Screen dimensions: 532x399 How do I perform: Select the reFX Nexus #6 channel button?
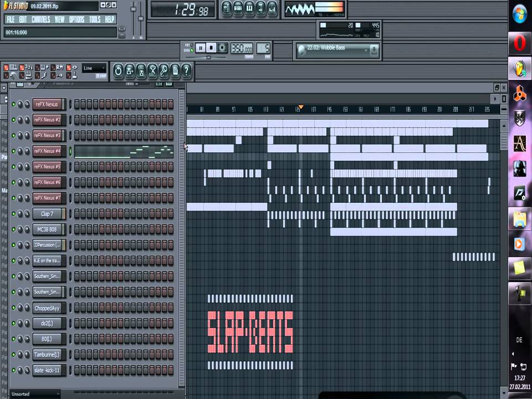(x=47, y=182)
